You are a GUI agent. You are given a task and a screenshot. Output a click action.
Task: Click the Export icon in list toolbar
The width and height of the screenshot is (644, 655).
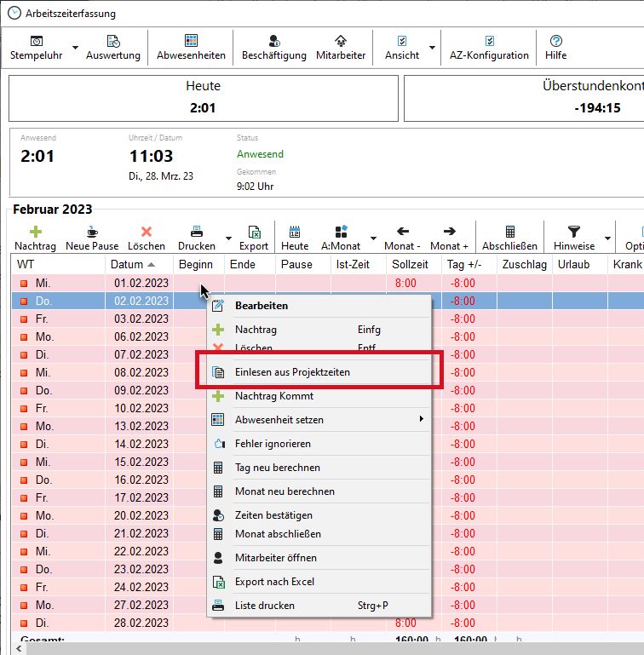[x=253, y=238]
